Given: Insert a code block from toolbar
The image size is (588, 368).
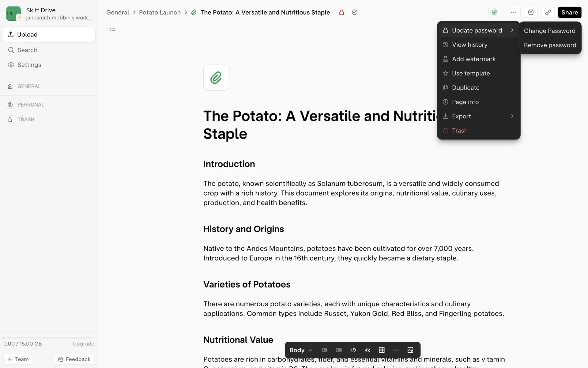Looking at the screenshot, I should pyautogui.click(x=353, y=350).
